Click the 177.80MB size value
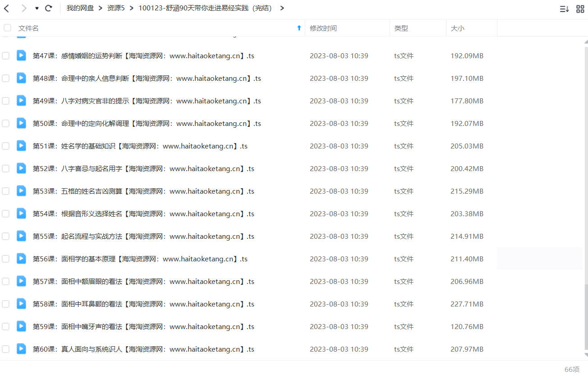This screenshot has width=588, height=376. point(467,101)
